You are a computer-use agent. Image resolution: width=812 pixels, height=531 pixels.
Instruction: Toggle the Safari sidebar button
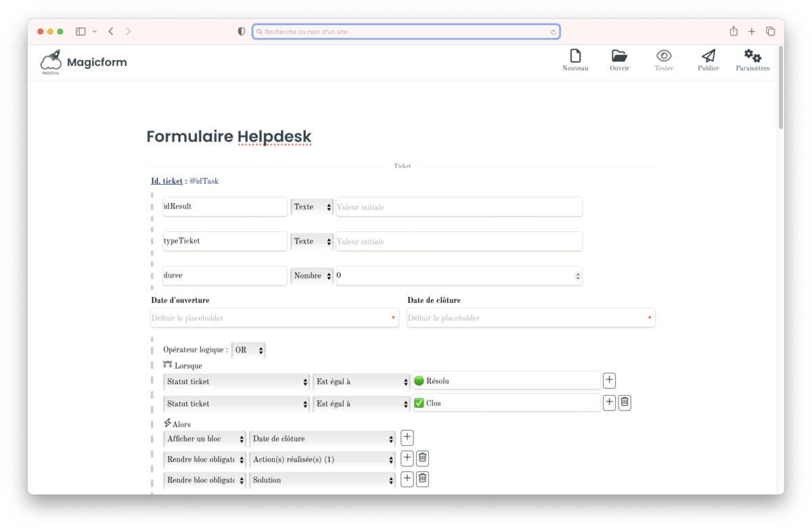81,31
